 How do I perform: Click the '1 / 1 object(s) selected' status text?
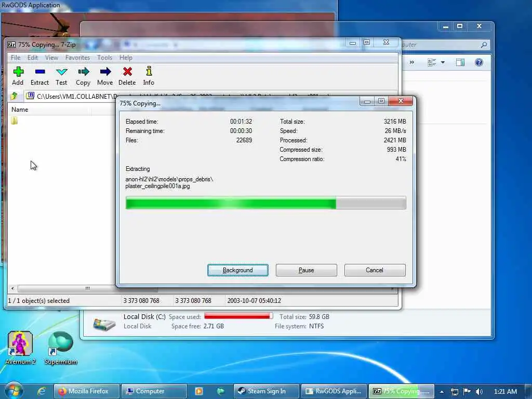tap(38, 301)
